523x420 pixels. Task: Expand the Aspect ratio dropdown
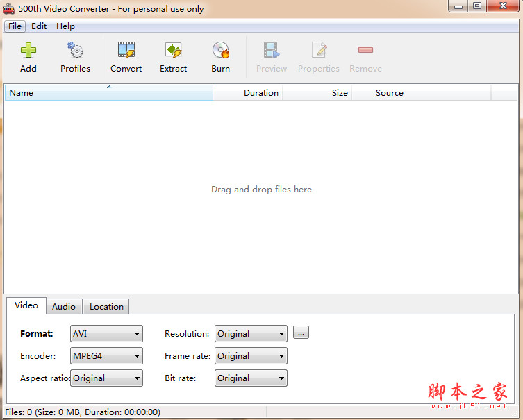(x=106, y=378)
